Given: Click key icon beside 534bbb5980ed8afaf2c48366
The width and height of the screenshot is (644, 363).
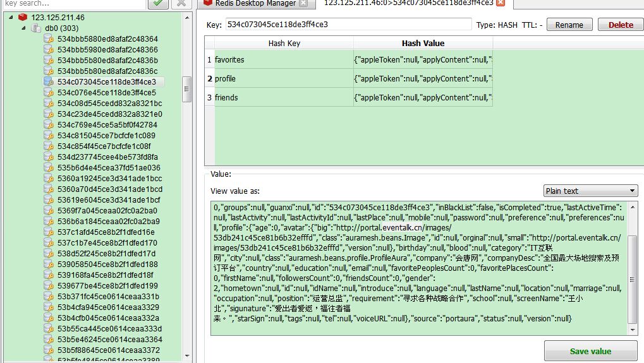Looking at the screenshot, I should [x=49, y=50].
